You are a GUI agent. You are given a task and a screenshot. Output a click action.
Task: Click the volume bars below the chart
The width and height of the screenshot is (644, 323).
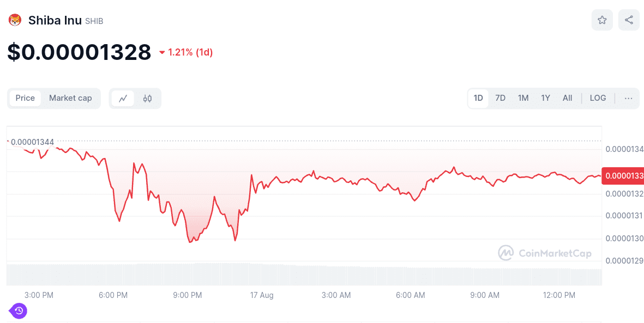pyautogui.click(x=304, y=275)
